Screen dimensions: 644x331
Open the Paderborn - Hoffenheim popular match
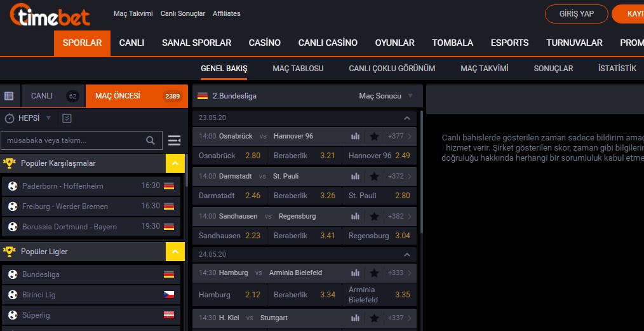tap(91, 186)
